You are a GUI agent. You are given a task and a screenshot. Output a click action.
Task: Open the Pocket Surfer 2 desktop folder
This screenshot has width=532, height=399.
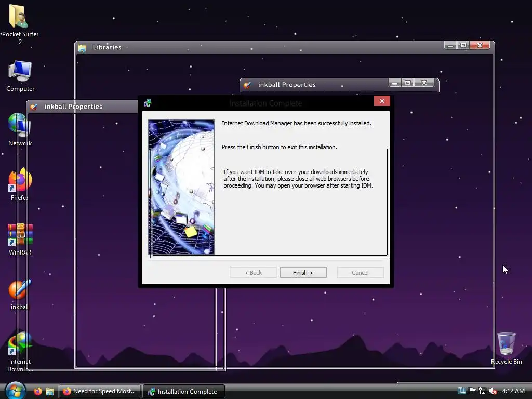tap(20, 24)
